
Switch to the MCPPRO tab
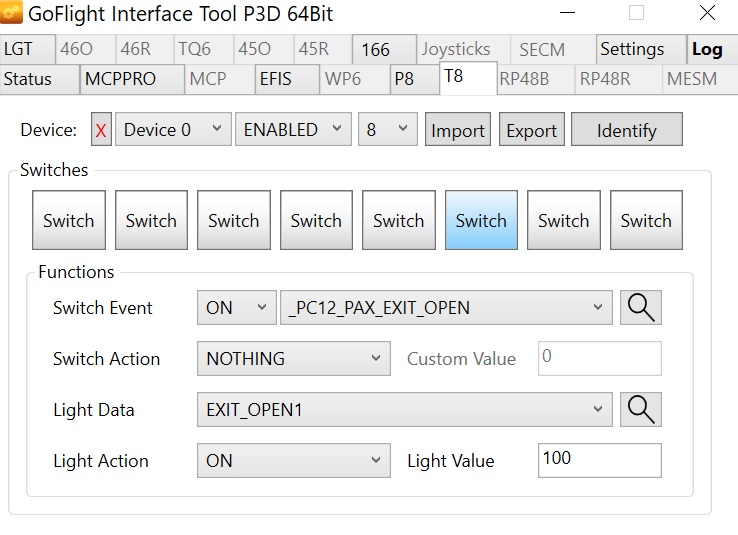click(118, 79)
